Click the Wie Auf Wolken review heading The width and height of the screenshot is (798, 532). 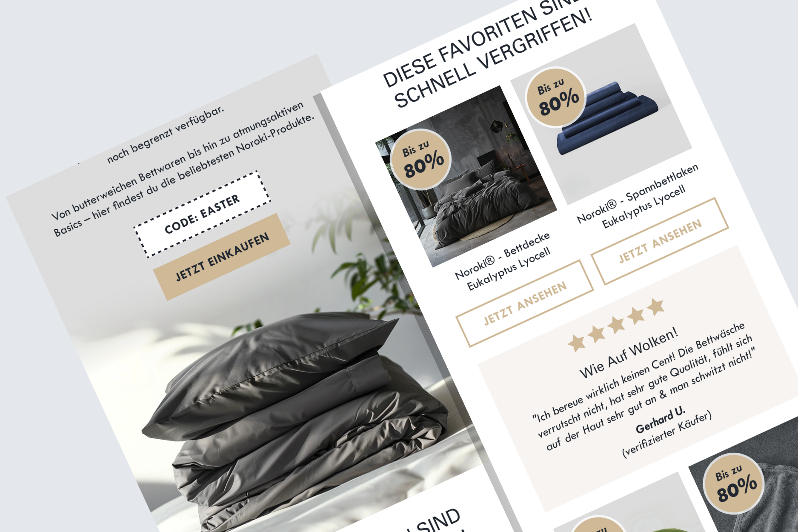(x=629, y=352)
